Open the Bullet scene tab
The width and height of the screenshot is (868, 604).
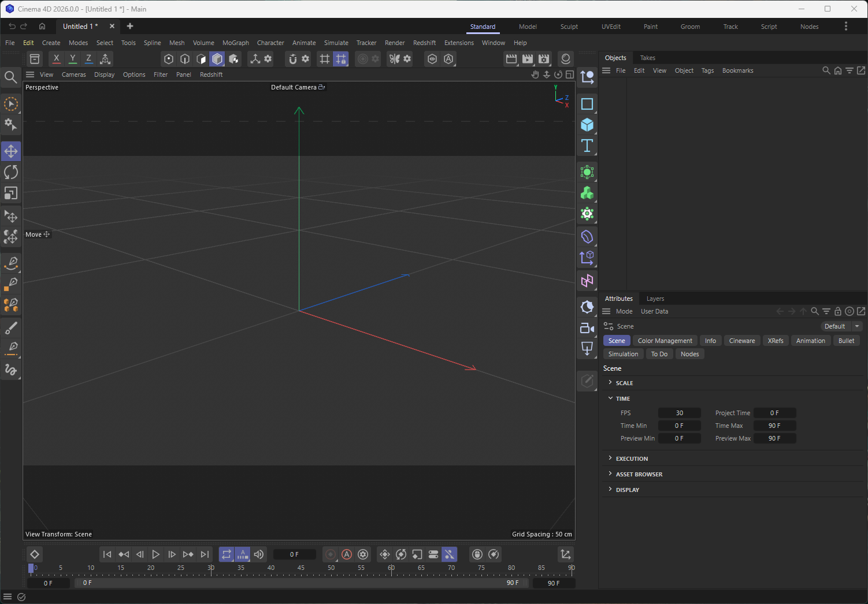pos(846,341)
